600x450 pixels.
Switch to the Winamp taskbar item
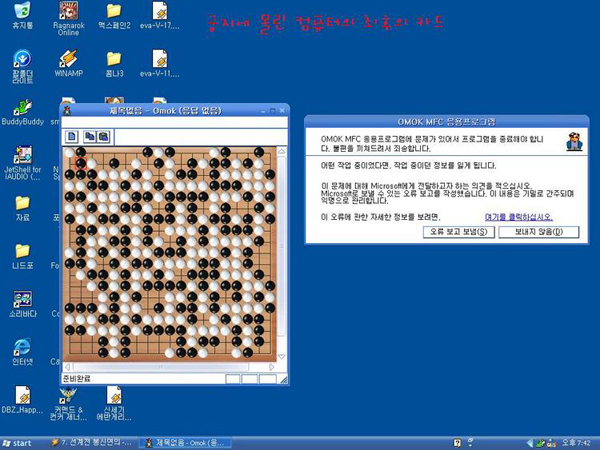click(x=91, y=443)
